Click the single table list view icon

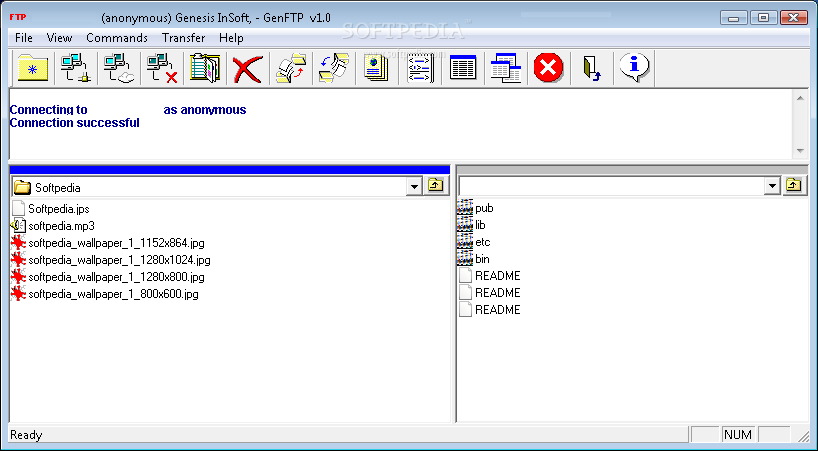click(x=462, y=68)
